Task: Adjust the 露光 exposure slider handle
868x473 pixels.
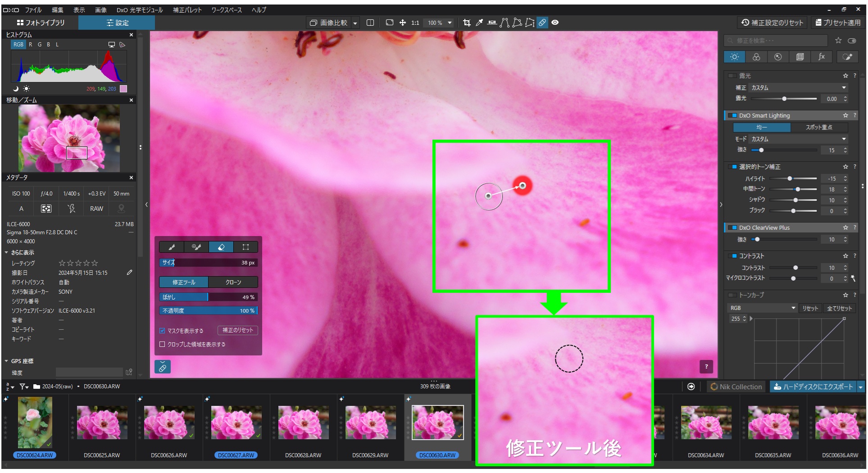Action: coord(784,99)
